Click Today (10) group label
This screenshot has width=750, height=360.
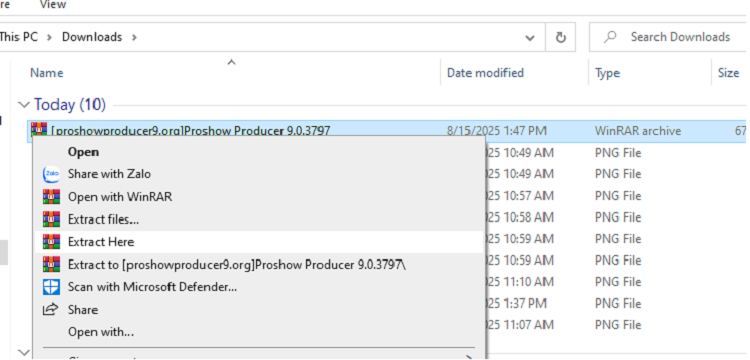pyautogui.click(x=70, y=105)
